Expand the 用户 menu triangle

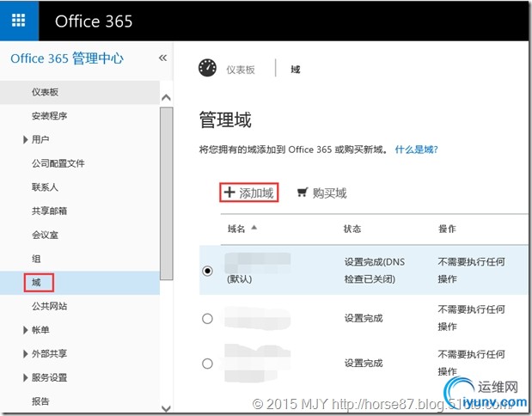coord(25,139)
